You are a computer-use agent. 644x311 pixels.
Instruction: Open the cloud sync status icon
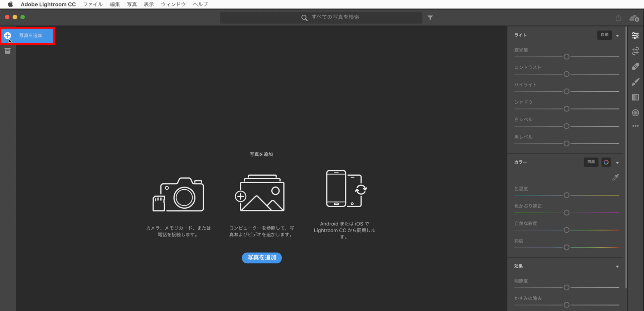point(634,18)
